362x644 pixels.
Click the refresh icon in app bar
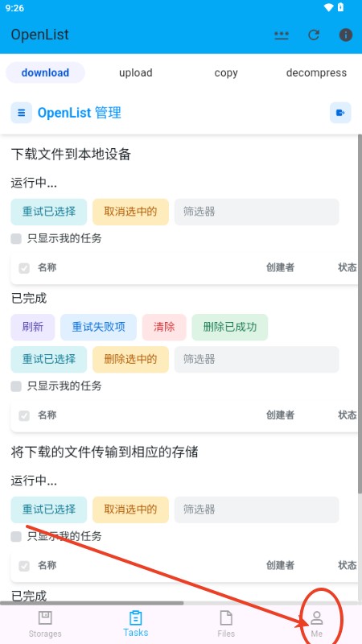(314, 35)
